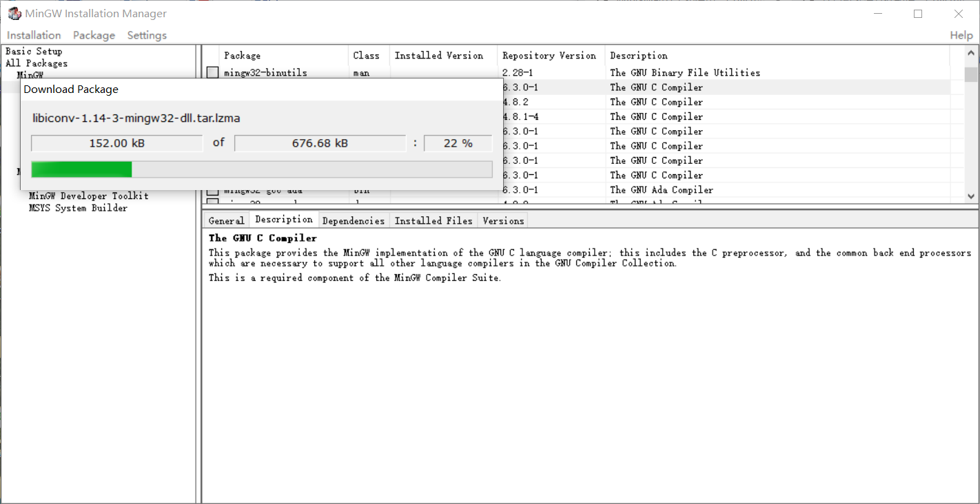
Task: Click the package list scrollbar thumb
Action: [x=971, y=74]
